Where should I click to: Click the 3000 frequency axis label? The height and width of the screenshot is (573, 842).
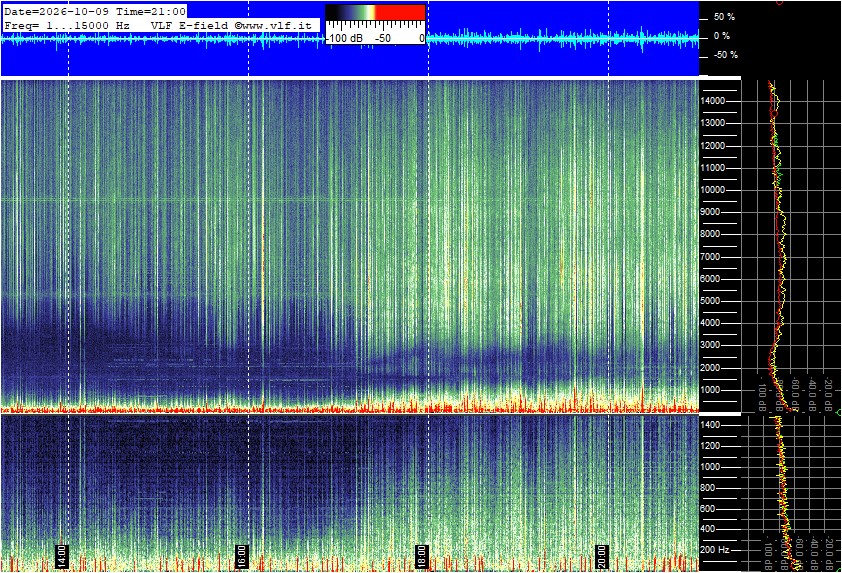[710, 345]
